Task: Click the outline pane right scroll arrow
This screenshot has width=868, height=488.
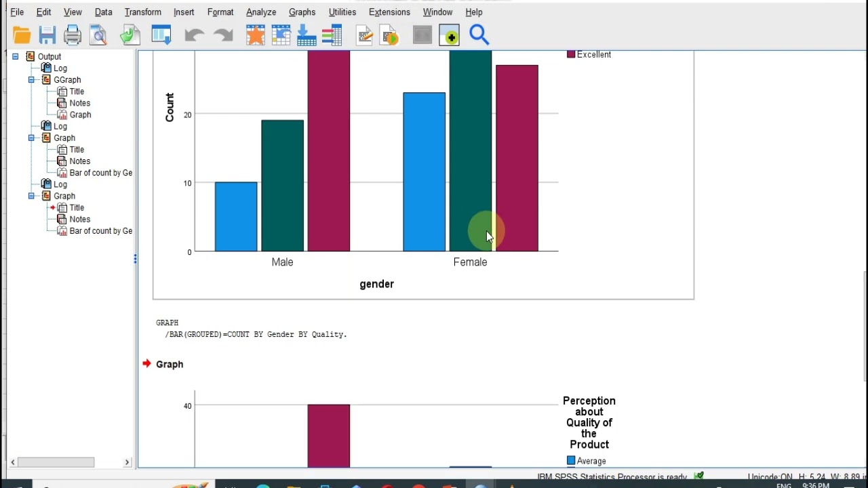Action: click(x=127, y=462)
